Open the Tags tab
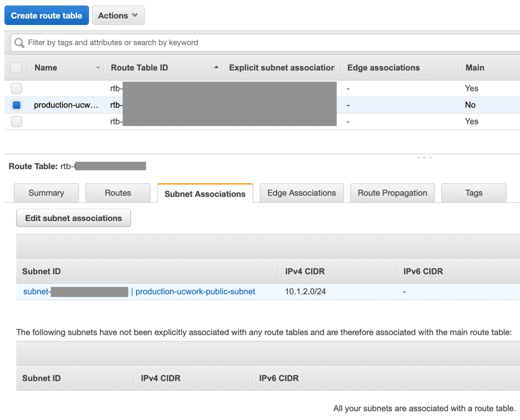Viewport: 520px width, 420px height. click(x=474, y=193)
